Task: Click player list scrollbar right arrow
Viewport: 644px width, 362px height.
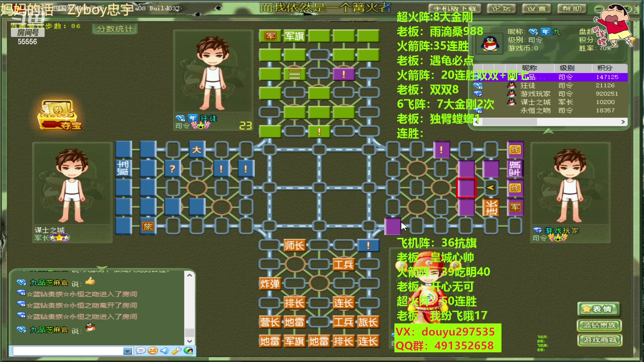Action: (x=623, y=122)
